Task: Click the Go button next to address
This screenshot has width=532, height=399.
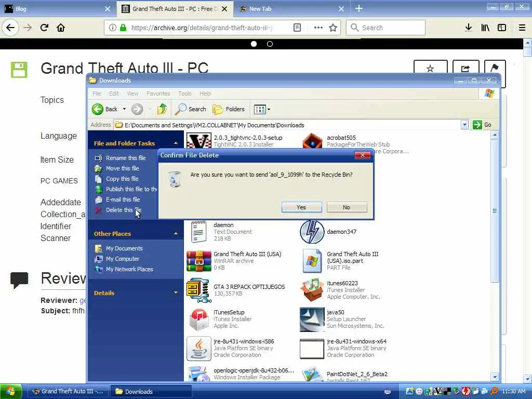Action: [483, 125]
